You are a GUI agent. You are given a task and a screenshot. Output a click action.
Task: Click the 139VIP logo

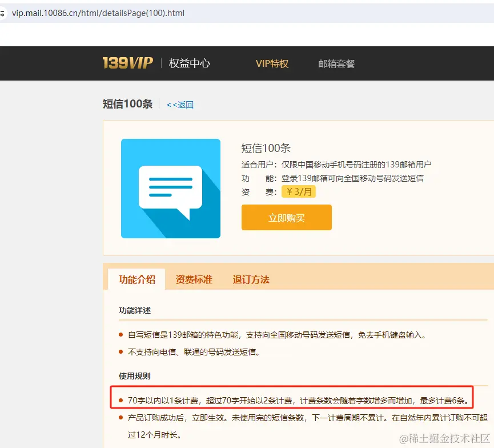tap(127, 63)
